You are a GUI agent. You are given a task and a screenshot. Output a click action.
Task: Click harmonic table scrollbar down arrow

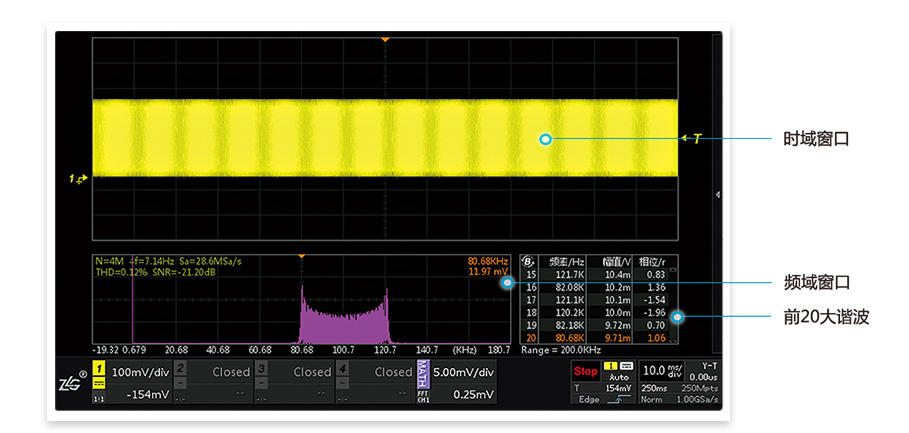pos(672,340)
